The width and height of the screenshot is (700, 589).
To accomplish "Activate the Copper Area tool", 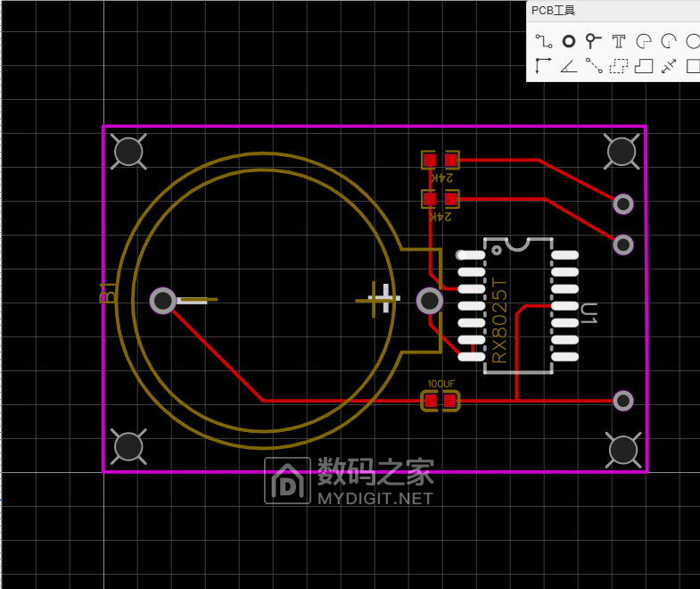I will click(x=619, y=65).
